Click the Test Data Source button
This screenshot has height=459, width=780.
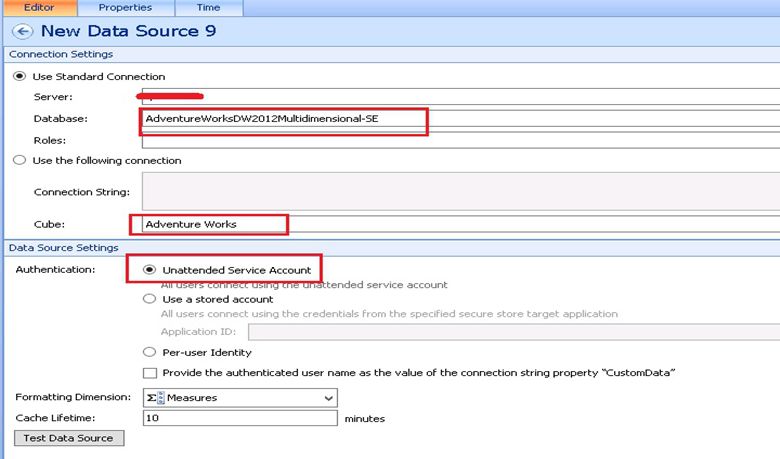pyautogui.click(x=69, y=438)
